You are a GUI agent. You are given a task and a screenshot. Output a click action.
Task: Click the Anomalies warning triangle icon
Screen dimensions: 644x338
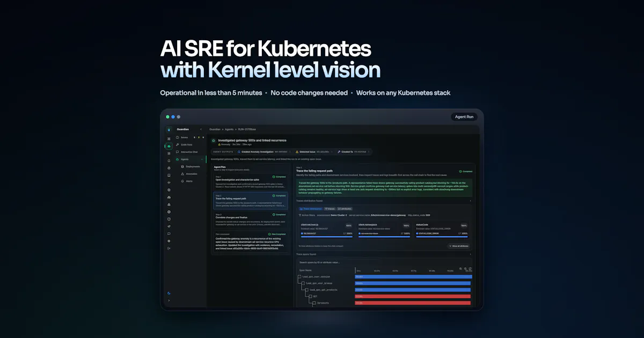182,174
